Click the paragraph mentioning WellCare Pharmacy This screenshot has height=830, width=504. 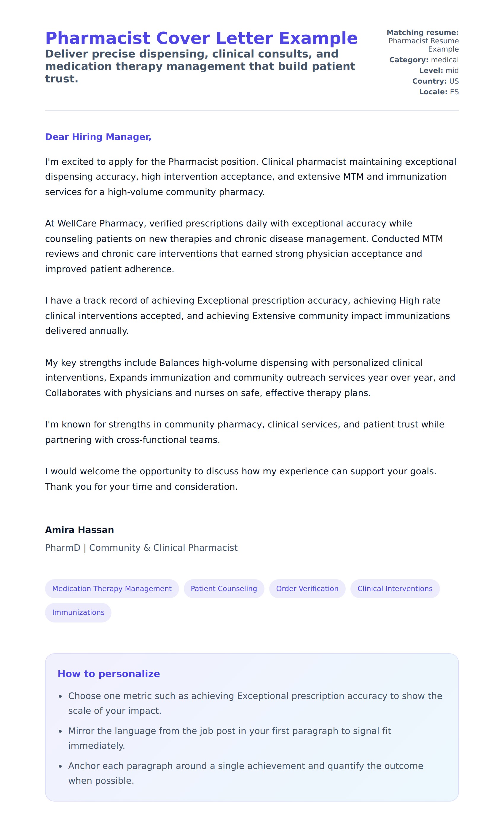click(x=244, y=246)
